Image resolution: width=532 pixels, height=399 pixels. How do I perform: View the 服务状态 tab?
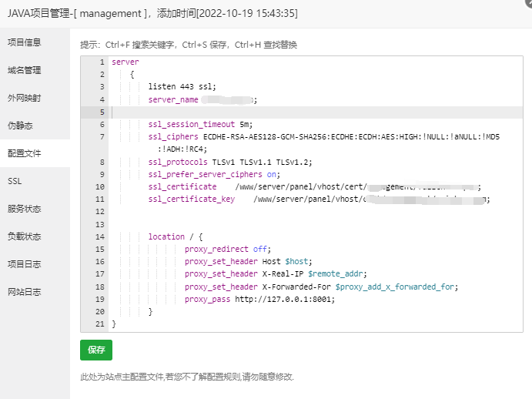tap(25, 209)
